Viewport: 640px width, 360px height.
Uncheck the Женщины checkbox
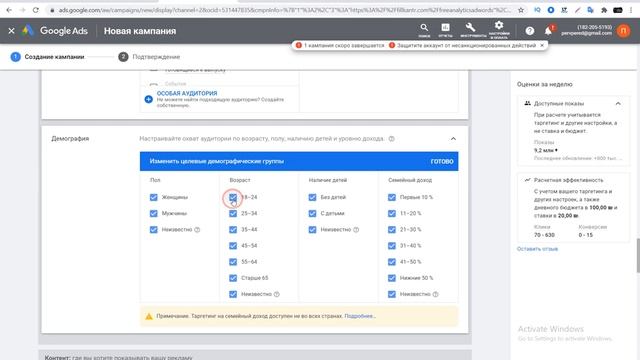click(x=153, y=198)
